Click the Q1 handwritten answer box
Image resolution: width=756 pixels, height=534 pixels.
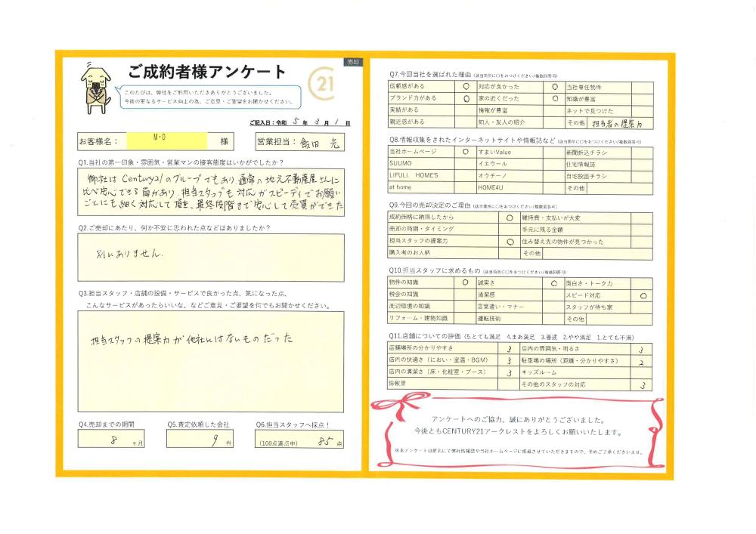click(211, 192)
